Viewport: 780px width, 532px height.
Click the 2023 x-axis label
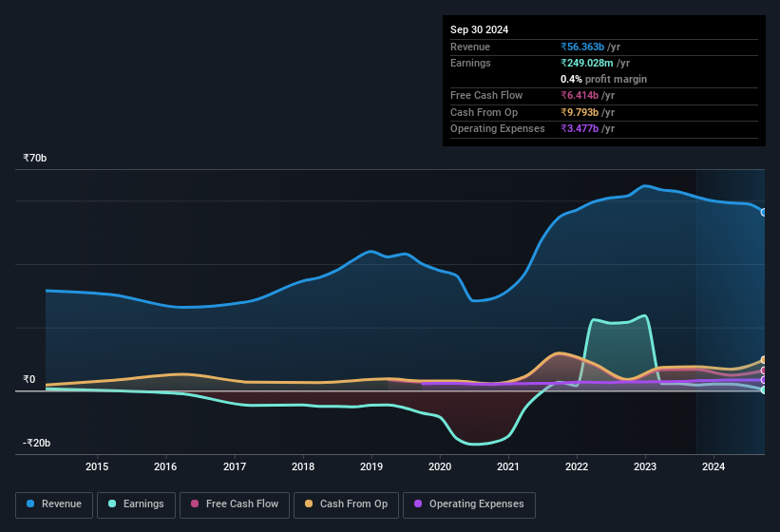click(645, 466)
